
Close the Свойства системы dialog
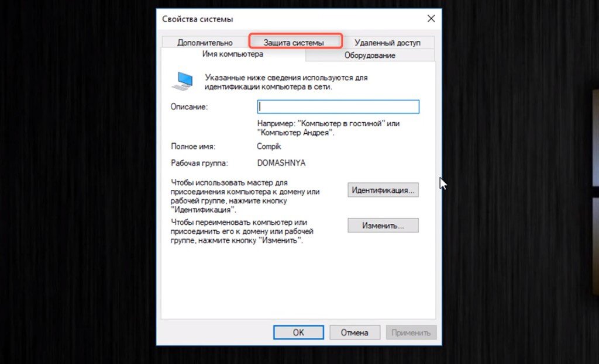[x=431, y=19]
